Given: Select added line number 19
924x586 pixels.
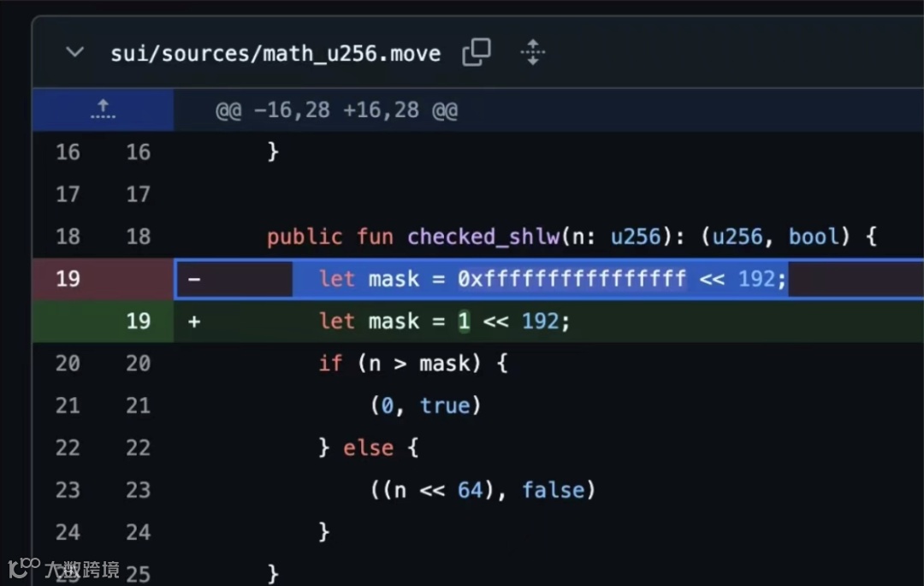Looking at the screenshot, I should (x=139, y=321).
